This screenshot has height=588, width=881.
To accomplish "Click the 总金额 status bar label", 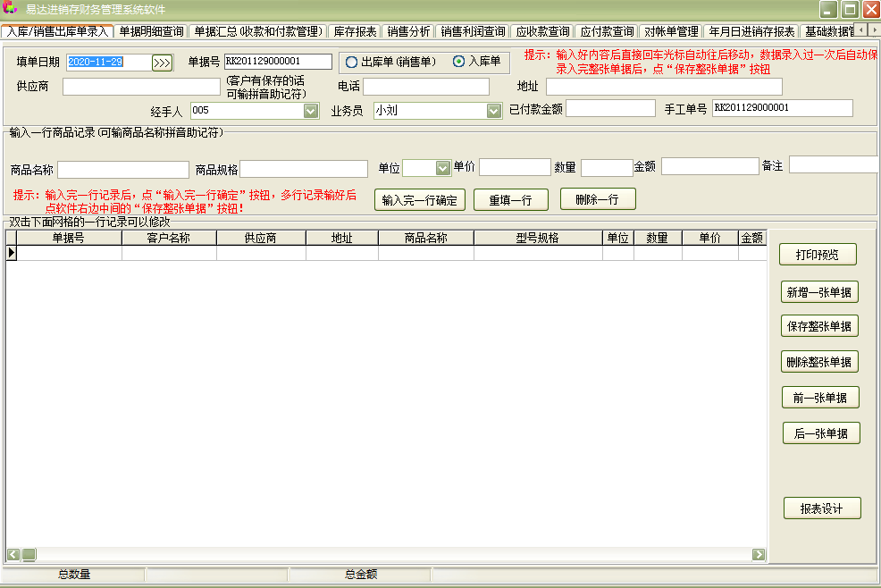I will [x=361, y=574].
